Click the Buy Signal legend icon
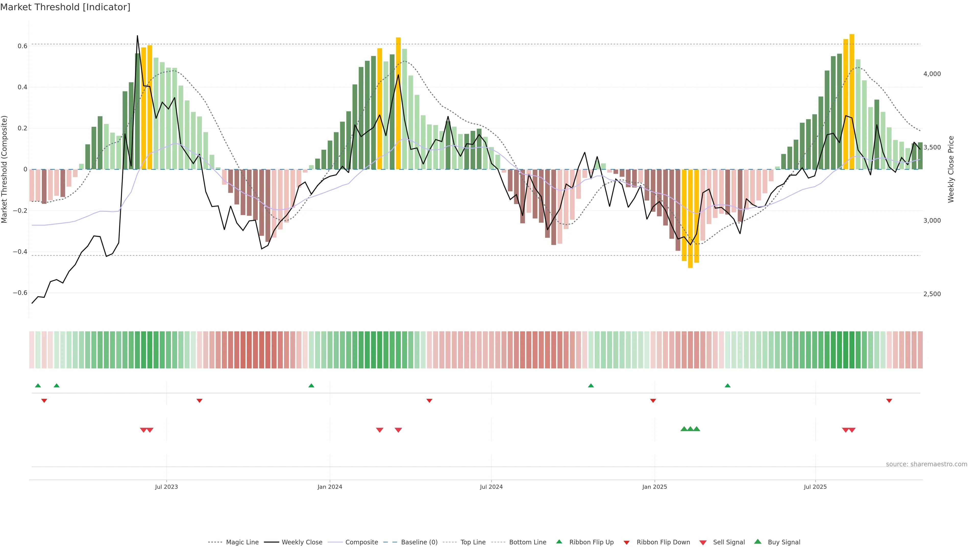Screen dimensions: 980x551 (758, 542)
